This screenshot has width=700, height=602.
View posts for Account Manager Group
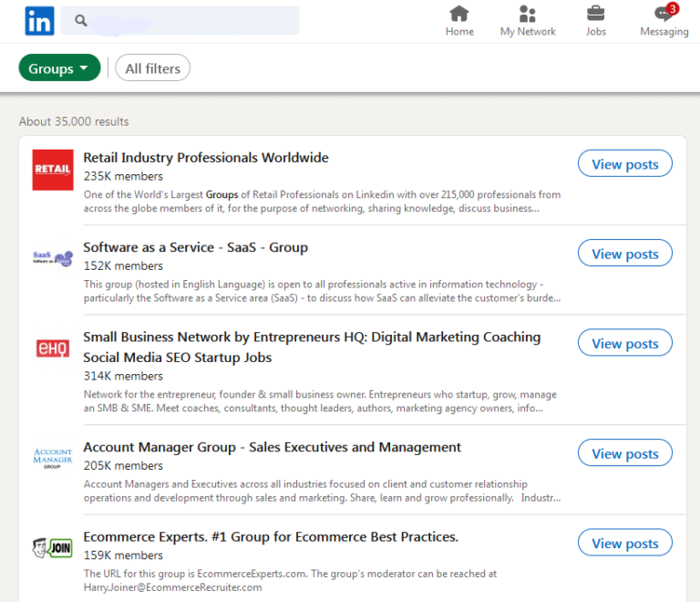tap(624, 453)
